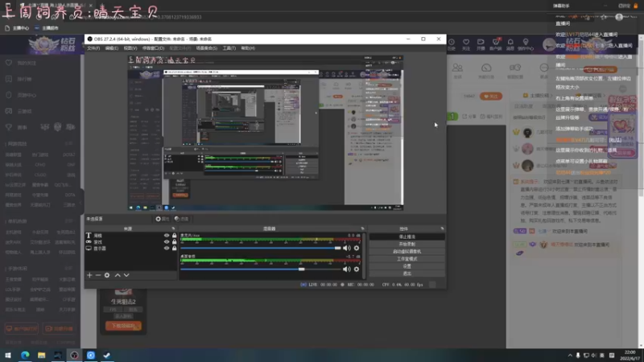Screen dimensions: 644x362
Task: Click the orange 下载领福利 button
Action: 123,326
